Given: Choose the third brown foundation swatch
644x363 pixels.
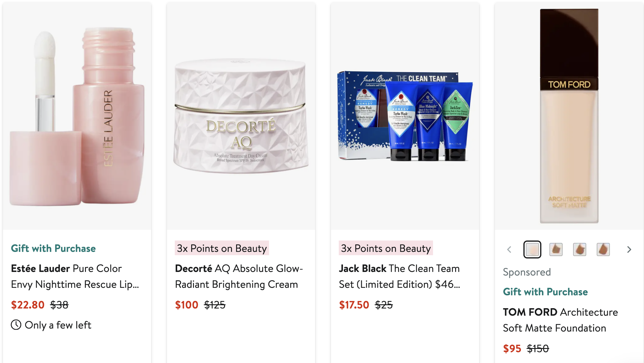Looking at the screenshot, I should pyautogui.click(x=580, y=249).
